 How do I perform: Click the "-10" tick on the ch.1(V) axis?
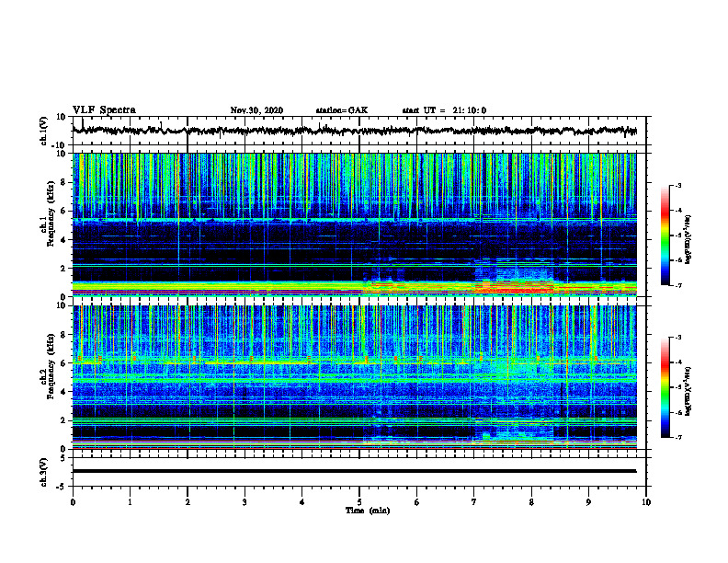(x=60, y=145)
